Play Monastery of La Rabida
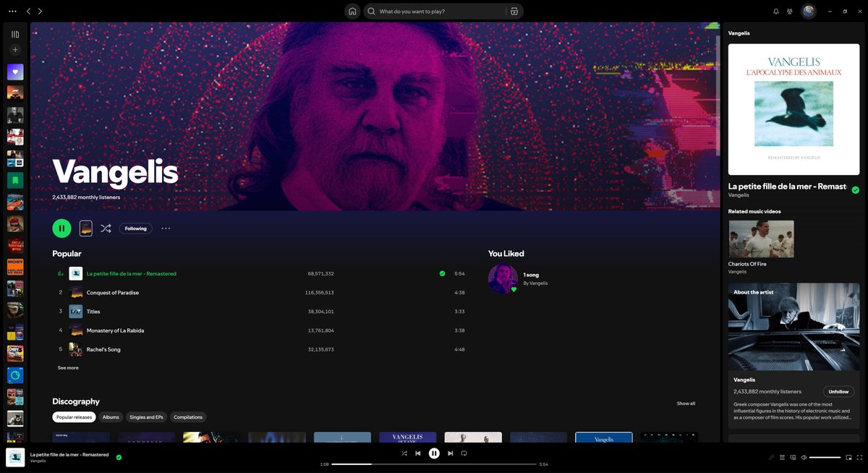The width and height of the screenshot is (868, 473). point(115,331)
